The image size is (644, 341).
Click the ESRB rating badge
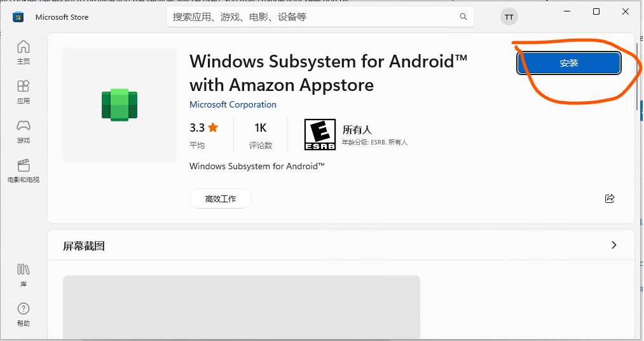(x=320, y=134)
